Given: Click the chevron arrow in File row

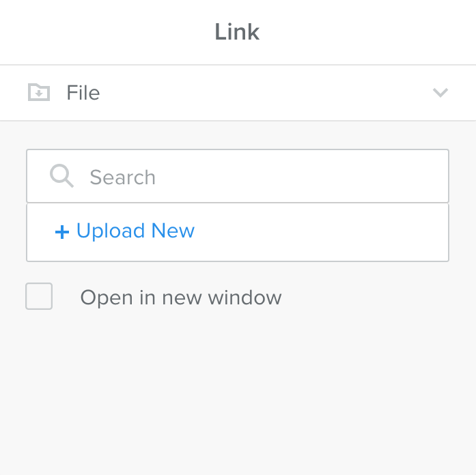Looking at the screenshot, I should tap(440, 93).
